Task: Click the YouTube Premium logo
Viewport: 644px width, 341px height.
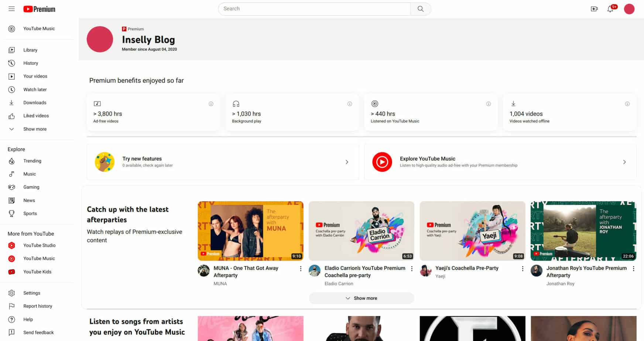Action: 39,9
